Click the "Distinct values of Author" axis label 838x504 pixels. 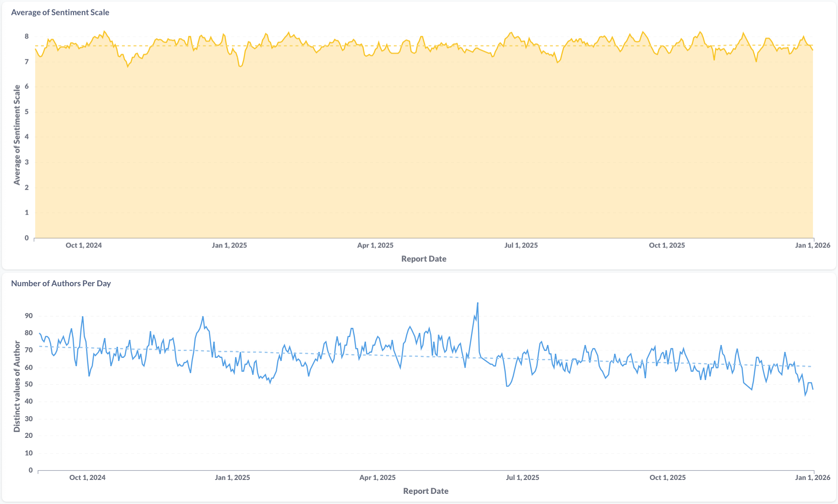pos(17,387)
